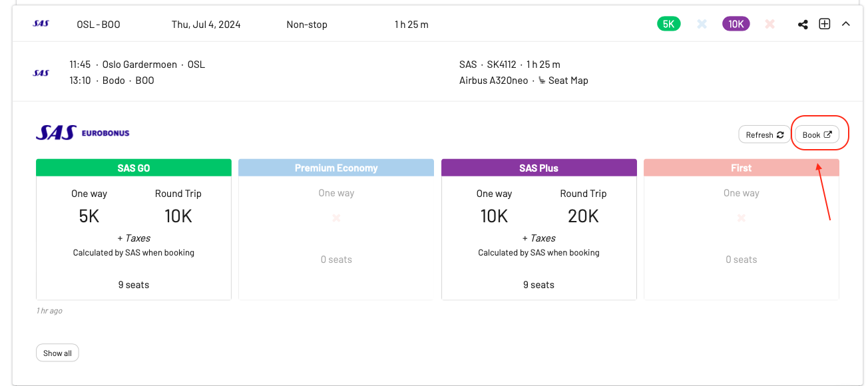Expand results with Show all button

[x=57, y=353]
